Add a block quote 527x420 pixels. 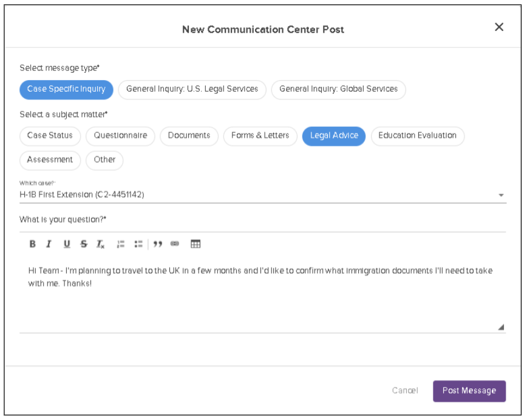(x=158, y=244)
